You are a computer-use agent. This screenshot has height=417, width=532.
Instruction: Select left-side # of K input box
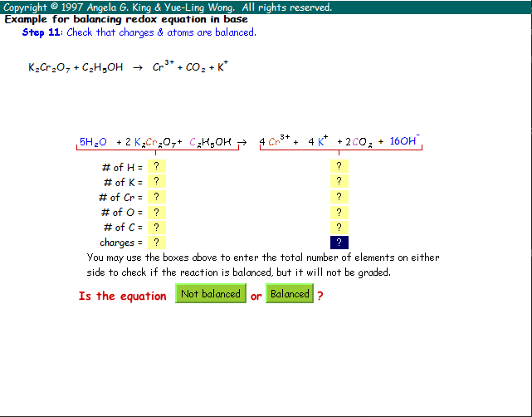(x=156, y=181)
